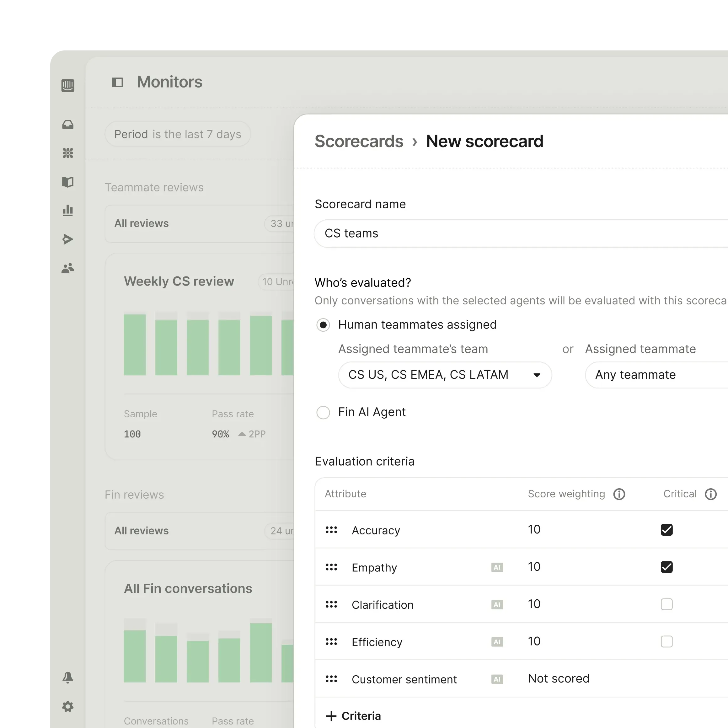This screenshot has width=728, height=728.
Task: Select the Fin AI Agent radio button
Action: (x=323, y=412)
